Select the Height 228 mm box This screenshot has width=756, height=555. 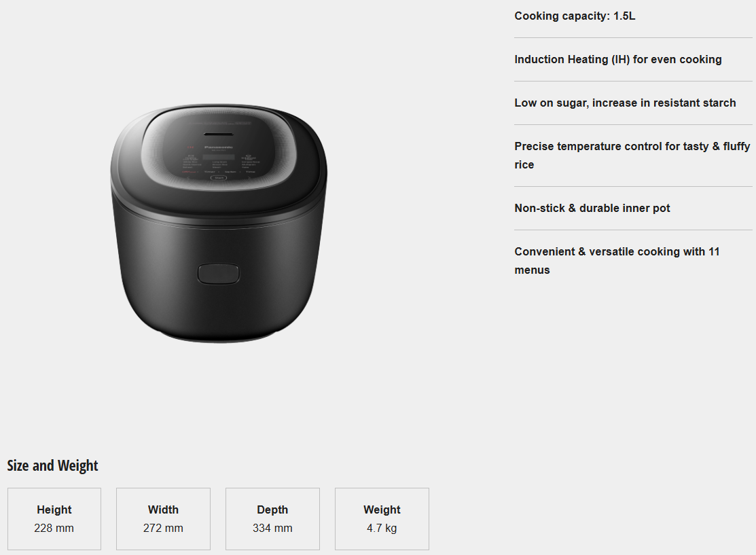(54, 519)
